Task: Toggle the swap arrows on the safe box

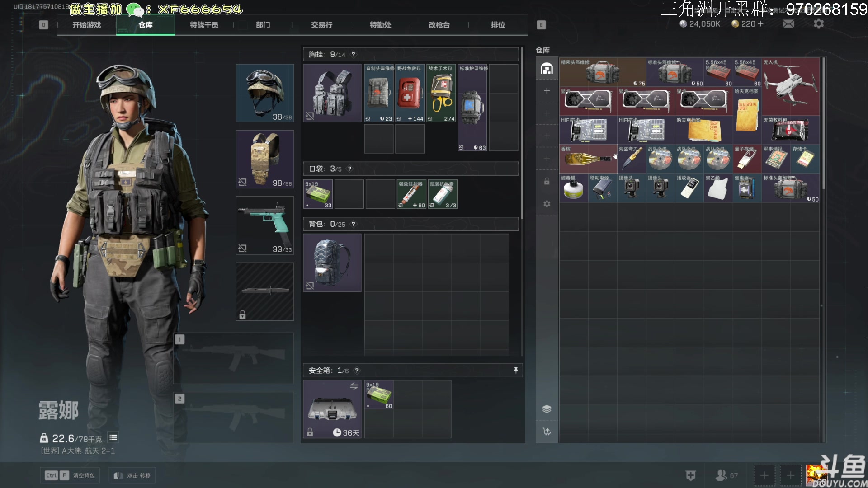Action: point(354,386)
